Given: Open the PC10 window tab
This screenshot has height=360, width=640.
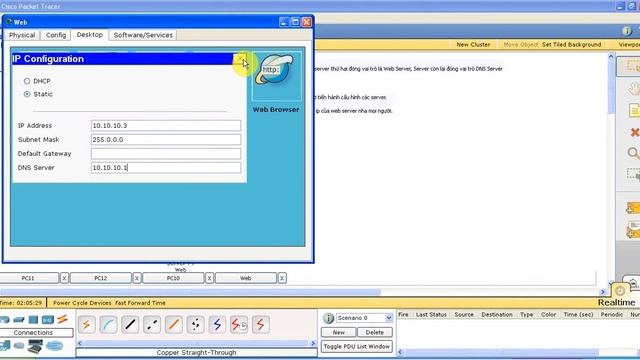Looking at the screenshot, I should coord(173,278).
